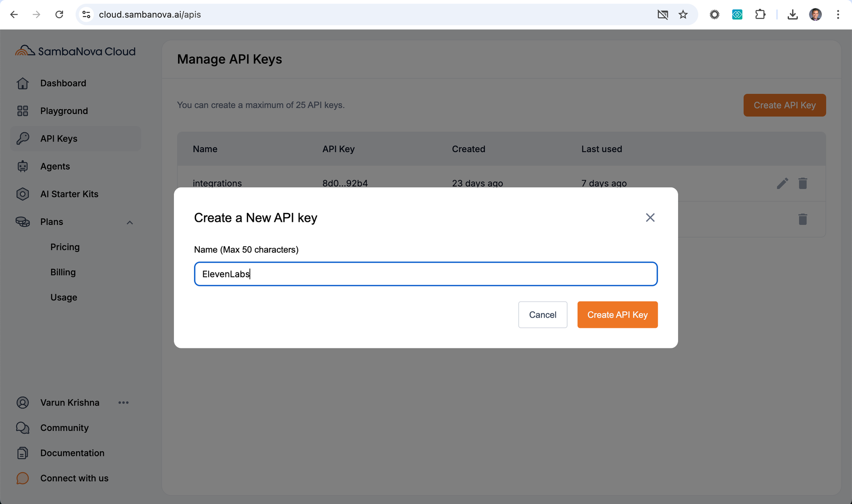Open the Pricing submenu item
Viewport: 852px width, 504px height.
click(x=65, y=247)
